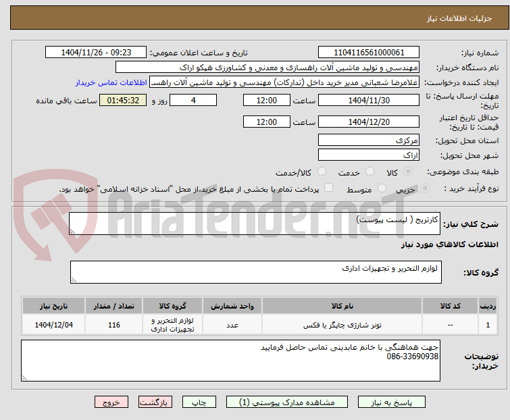Click the چاپ print button
510x420 pixels.
tap(199, 402)
